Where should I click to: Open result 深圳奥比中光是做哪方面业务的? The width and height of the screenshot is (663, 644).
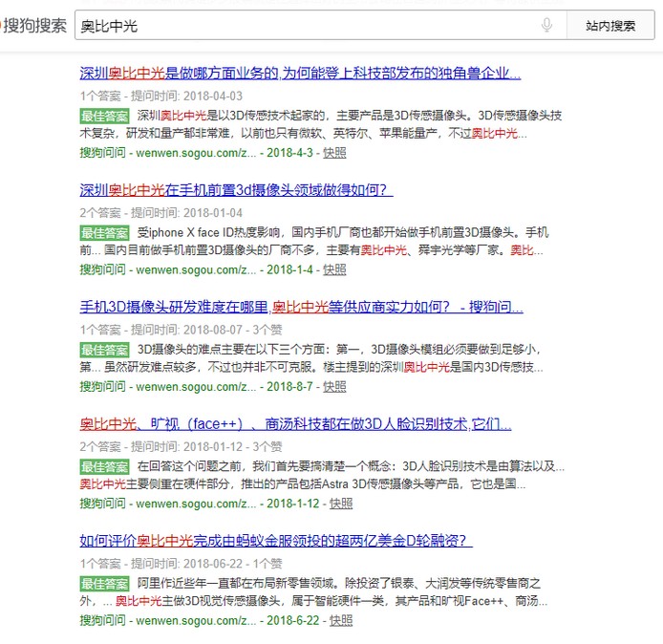pos(300,74)
